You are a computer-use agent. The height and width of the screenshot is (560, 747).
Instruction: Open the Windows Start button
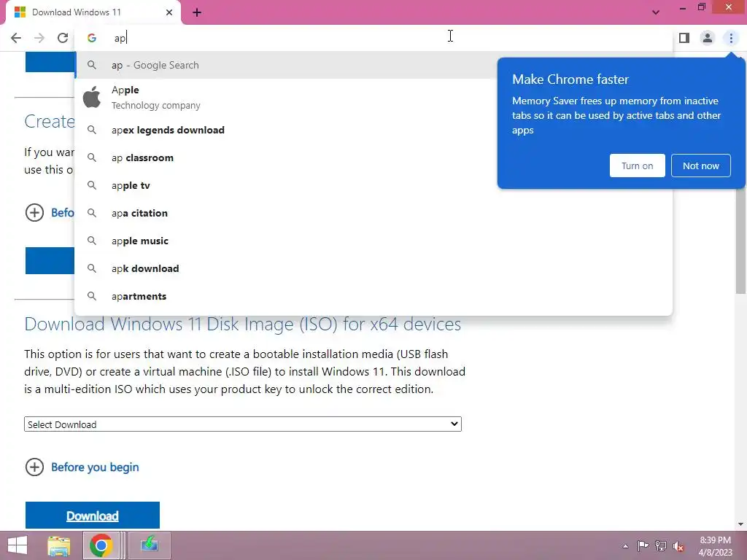(18, 545)
